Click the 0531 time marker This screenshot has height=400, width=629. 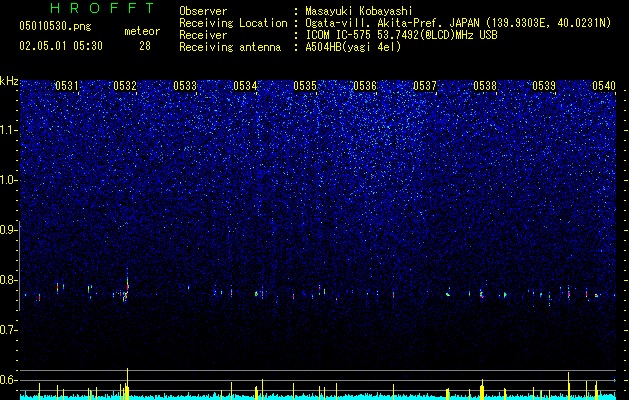pos(67,86)
